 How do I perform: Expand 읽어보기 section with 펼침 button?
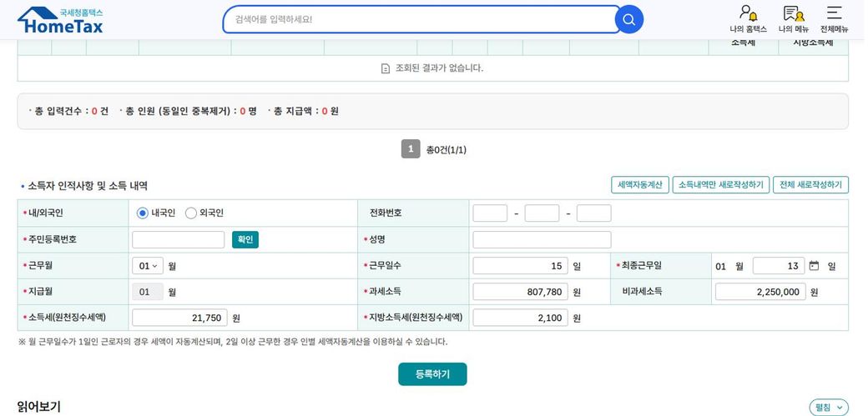(828, 408)
